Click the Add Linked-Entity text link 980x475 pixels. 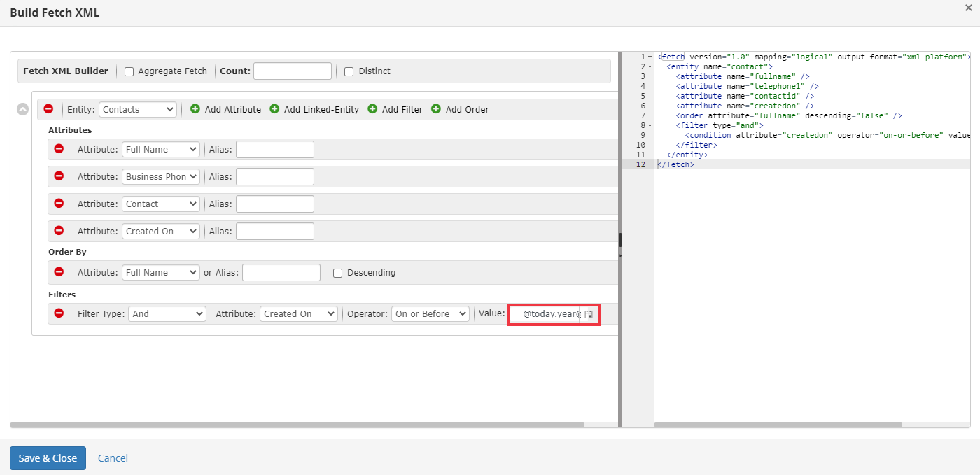click(321, 109)
